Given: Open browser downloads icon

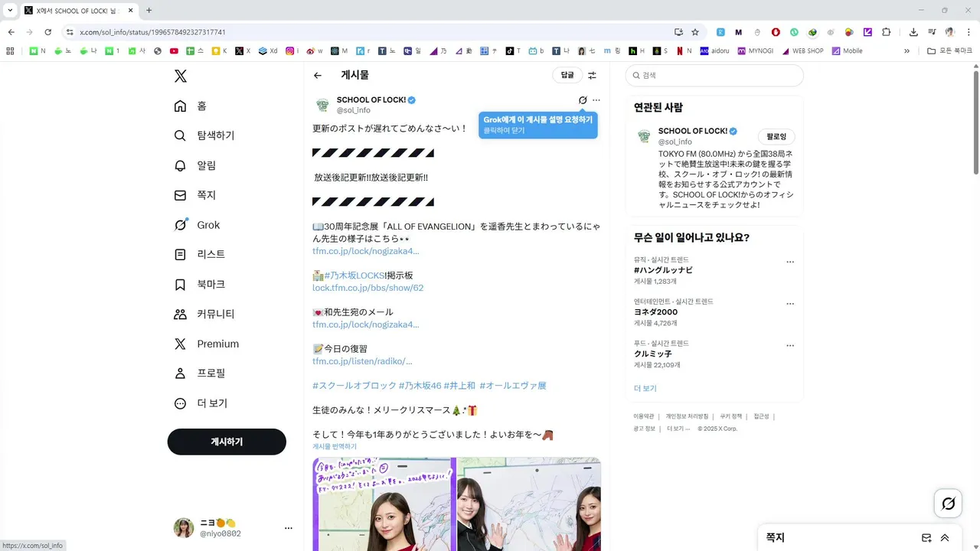Looking at the screenshot, I should coord(913,32).
